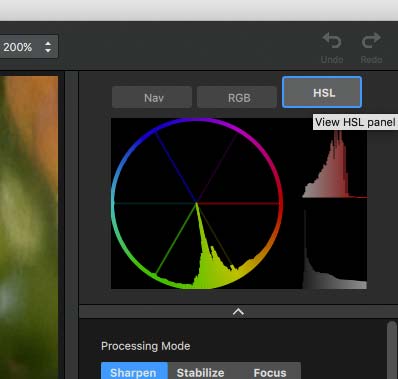Image resolution: width=398 pixels, height=379 pixels.
Task: Click the Undo arrow icon
Action: click(332, 41)
